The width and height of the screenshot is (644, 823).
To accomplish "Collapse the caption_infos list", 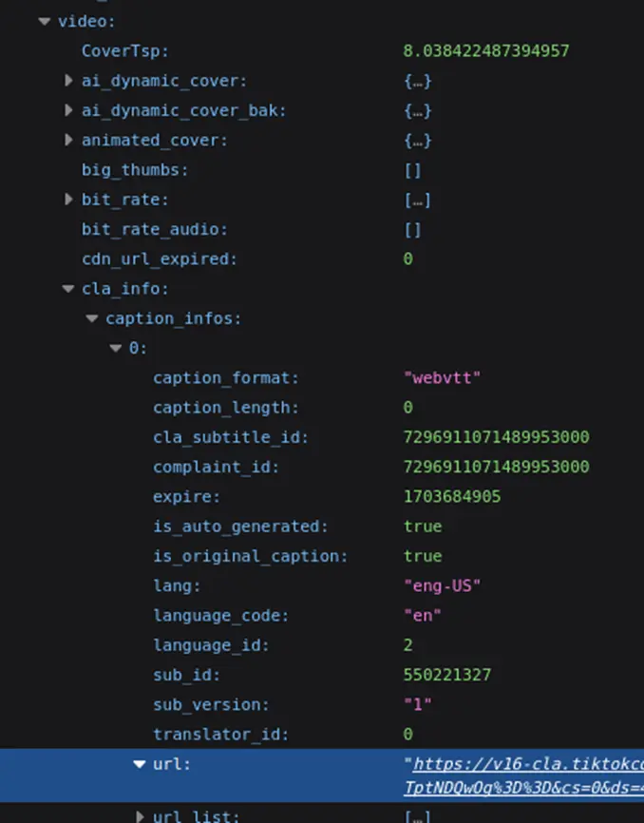I will (91, 318).
